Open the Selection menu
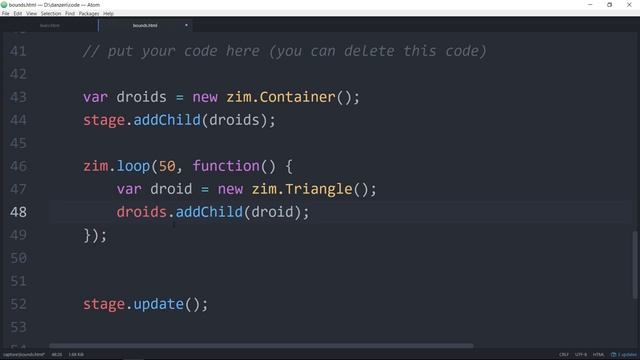640x360 pixels. [x=51, y=13]
